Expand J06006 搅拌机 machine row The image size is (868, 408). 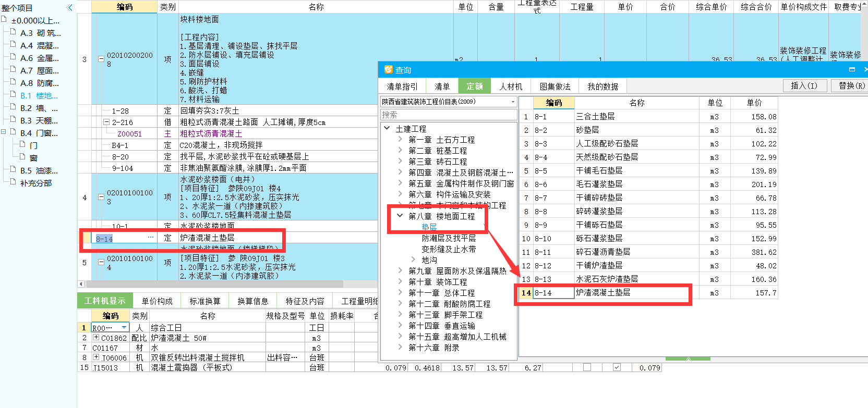click(96, 357)
